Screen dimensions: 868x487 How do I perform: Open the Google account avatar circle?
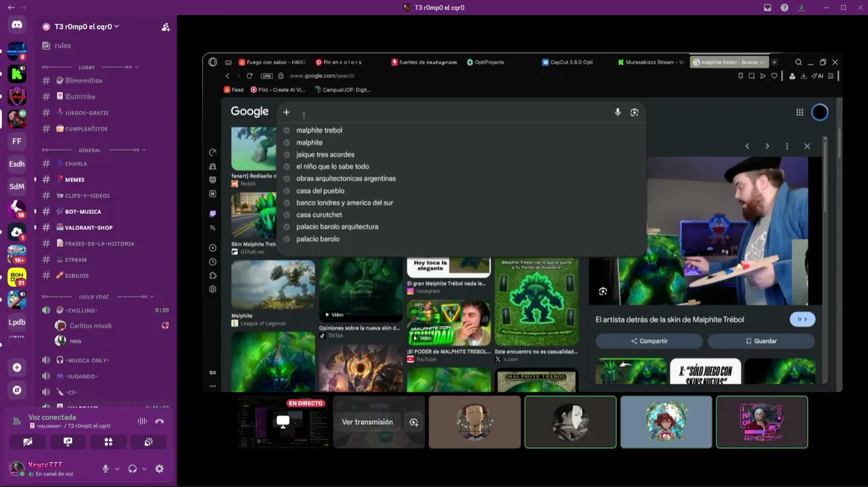point(820,112)
